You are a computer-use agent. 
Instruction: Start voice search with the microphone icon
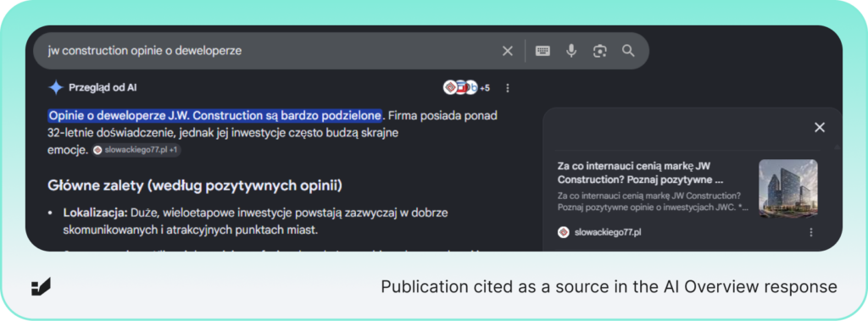pyautogui.click(x=571, y=51)
